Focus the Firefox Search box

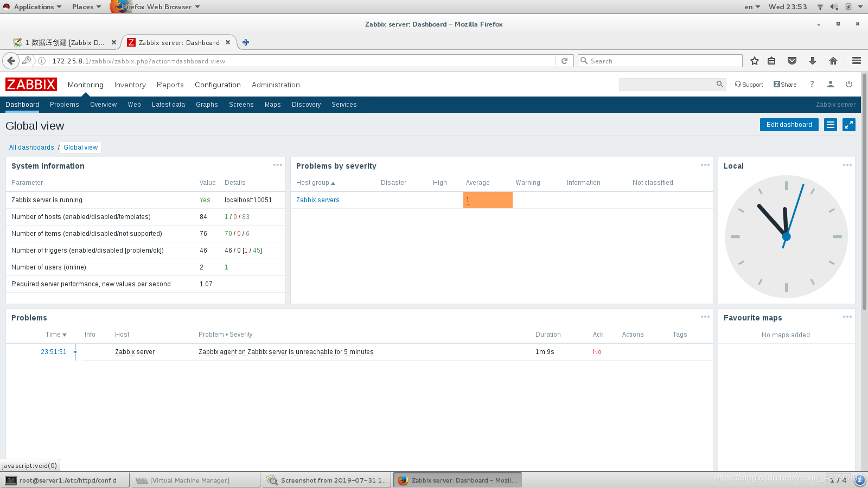click(x=660, y=61)
